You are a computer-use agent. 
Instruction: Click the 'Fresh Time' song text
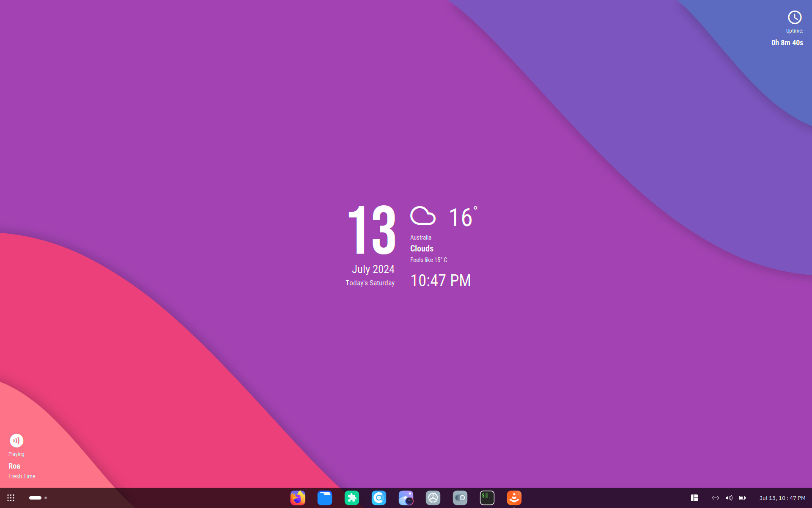click(22, 476)
